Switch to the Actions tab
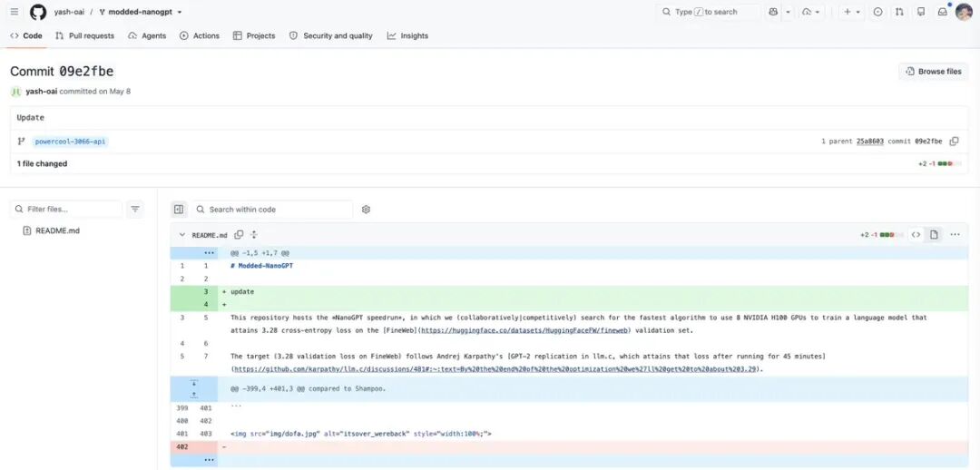Screen dimensions: 980x470 coord(200,35)
